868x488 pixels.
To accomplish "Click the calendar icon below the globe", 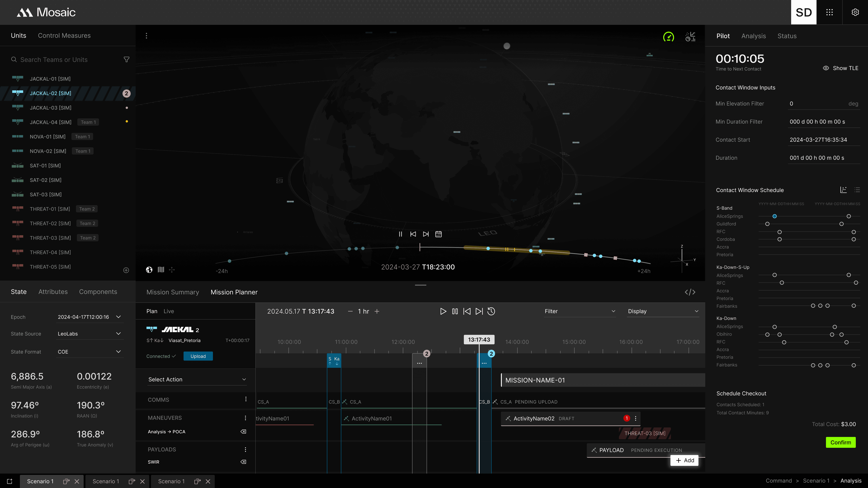I will pos(438,234).
